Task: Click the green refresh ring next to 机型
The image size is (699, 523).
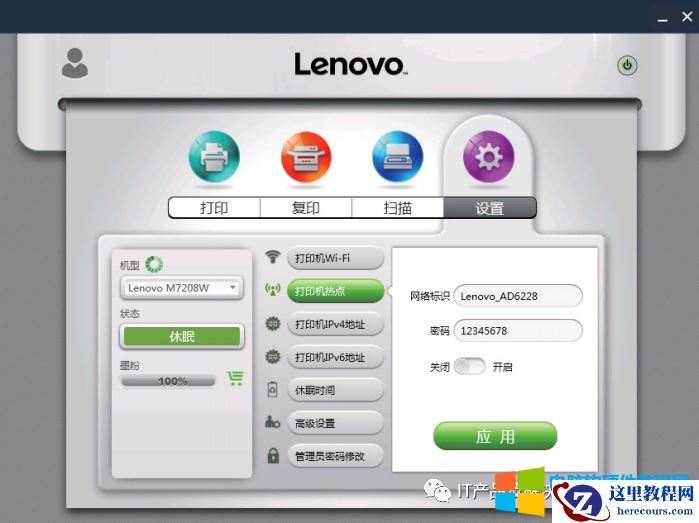Action: [x=154, y=264]
